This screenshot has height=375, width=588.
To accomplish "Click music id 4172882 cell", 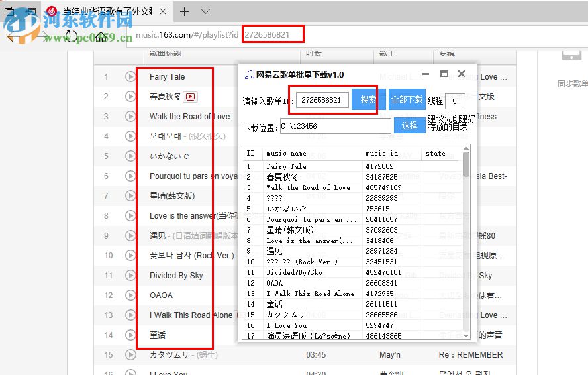I will coord(379,166).
